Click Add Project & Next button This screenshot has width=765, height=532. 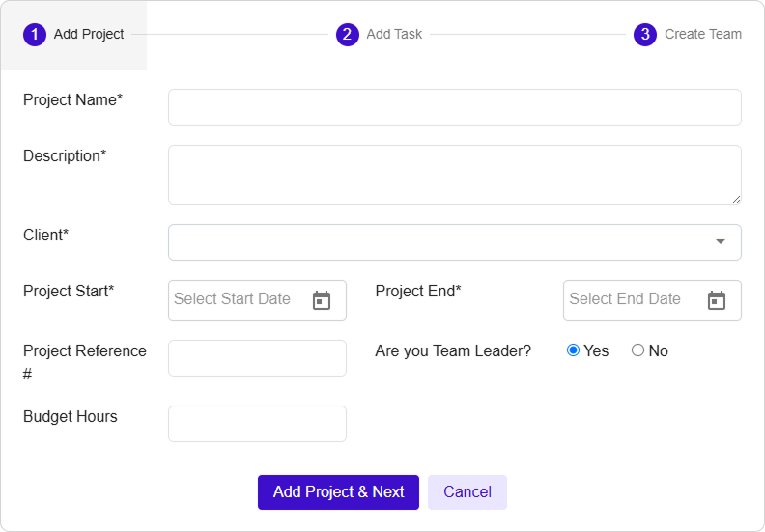338,492
